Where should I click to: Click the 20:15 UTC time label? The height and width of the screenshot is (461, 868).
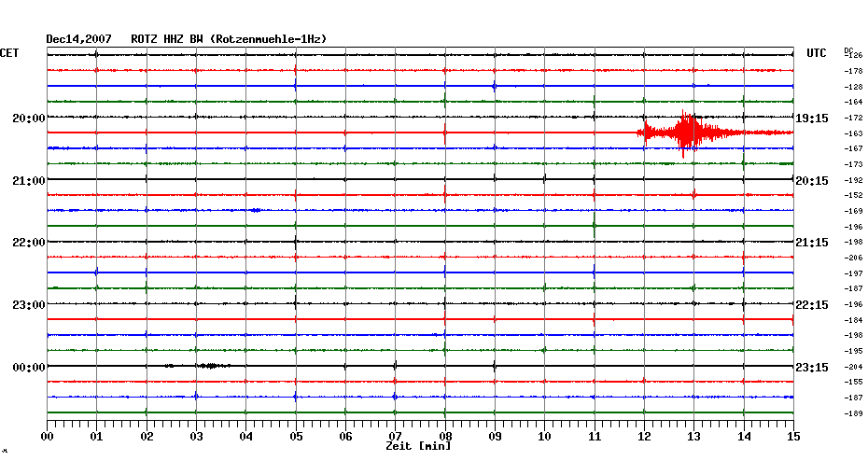tap(812, 180)
